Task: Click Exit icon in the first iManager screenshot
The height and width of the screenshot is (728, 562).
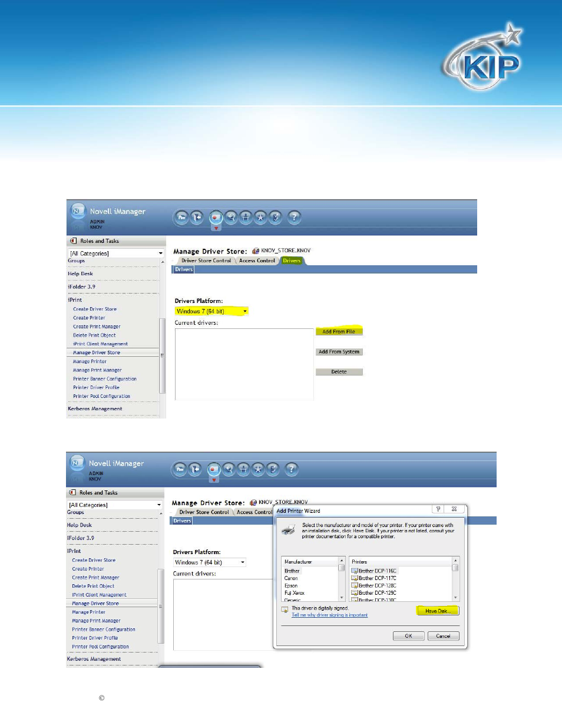Action: click(x=197, y=218)
